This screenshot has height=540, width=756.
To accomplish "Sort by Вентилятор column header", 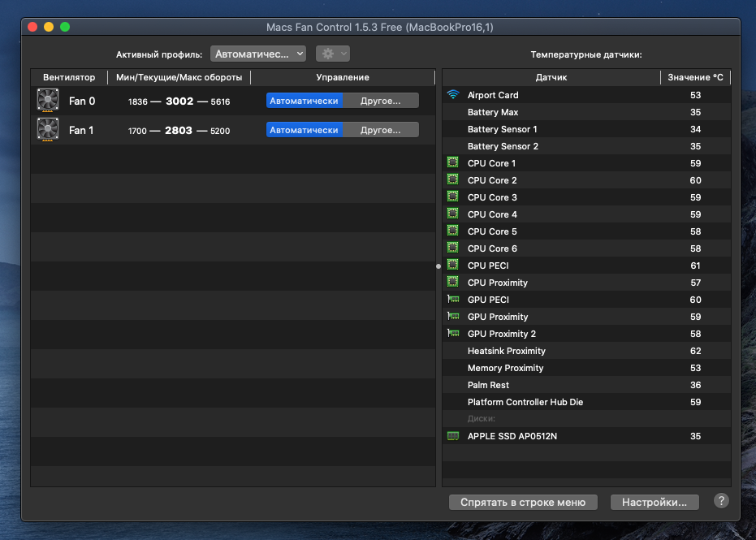I will (69, 77).
